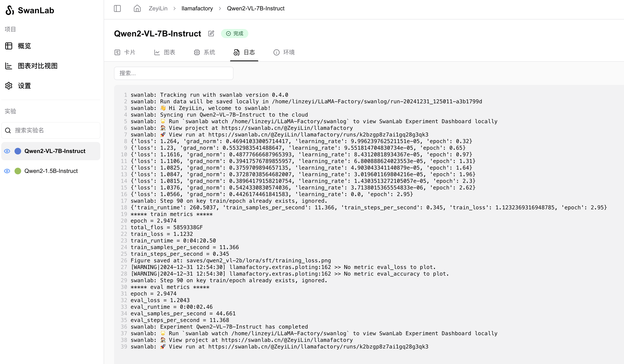The image size is (624, 364).
Task: Click the edit pencil icon beside experiment title
Action: tap(211, 33)
